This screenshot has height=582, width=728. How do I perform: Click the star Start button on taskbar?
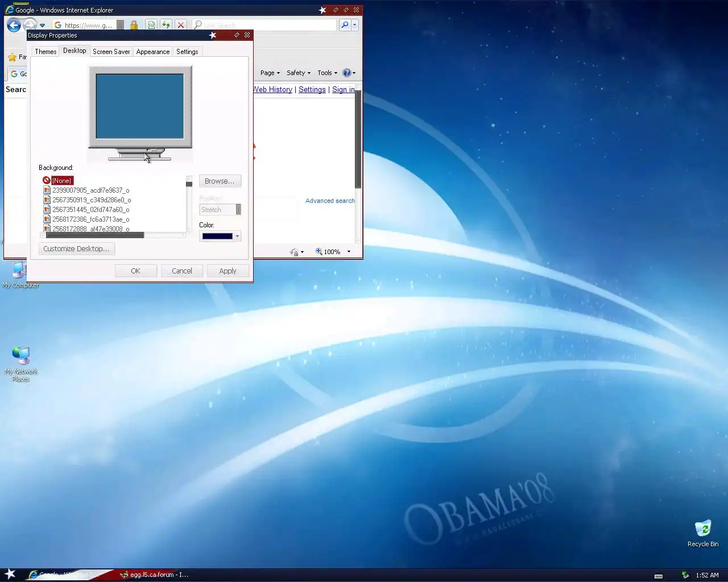tap(10, 574)
